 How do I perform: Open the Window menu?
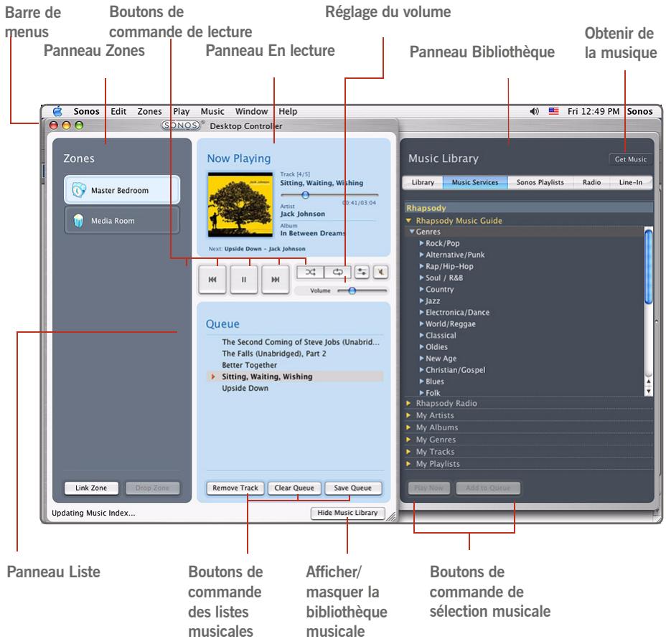(251, 111)
